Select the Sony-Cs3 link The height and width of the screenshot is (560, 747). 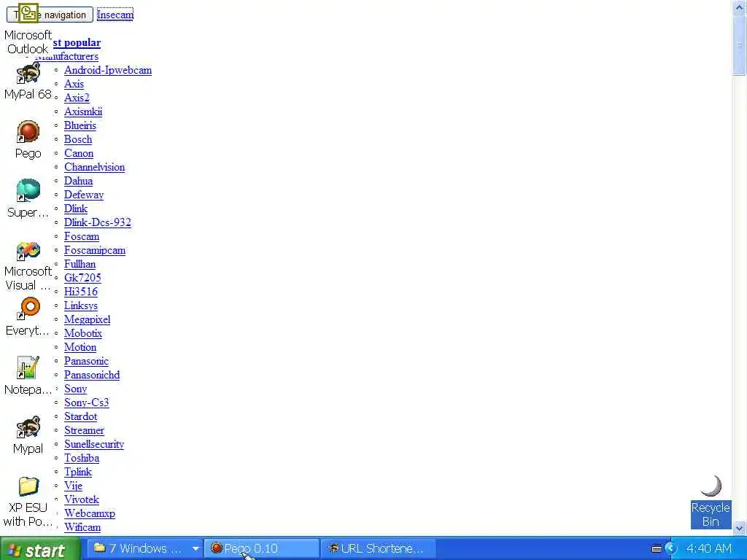[87, 402]
